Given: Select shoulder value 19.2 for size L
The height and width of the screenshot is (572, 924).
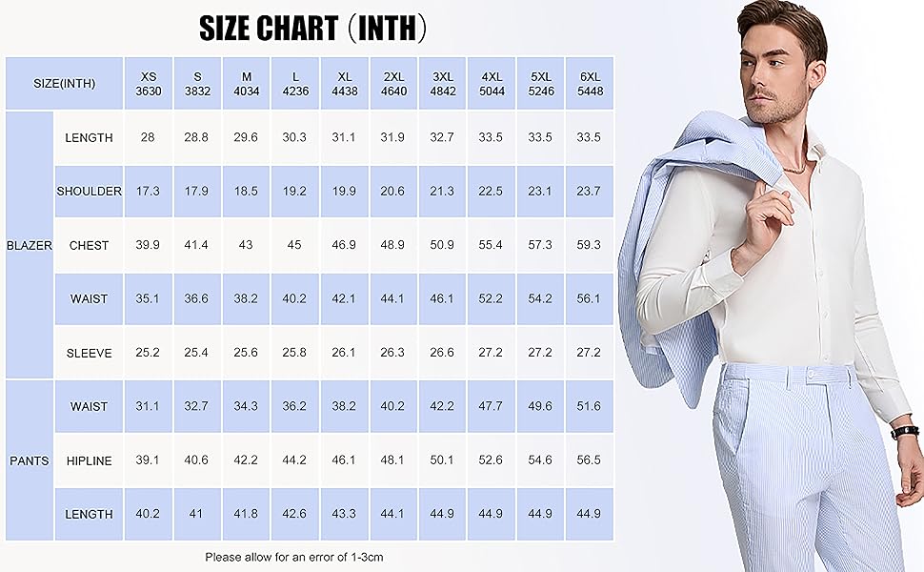Looking at the screenshot, I should (294, 191).
